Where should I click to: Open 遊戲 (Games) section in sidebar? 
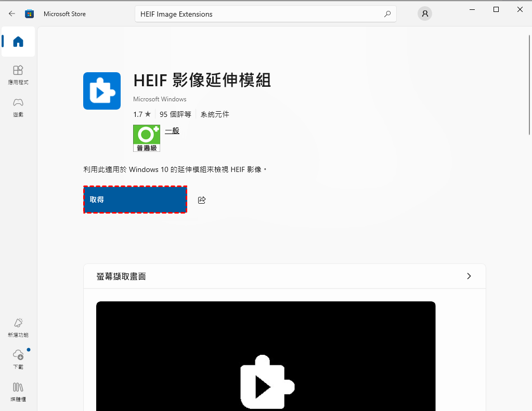click(x=18, y=107)
